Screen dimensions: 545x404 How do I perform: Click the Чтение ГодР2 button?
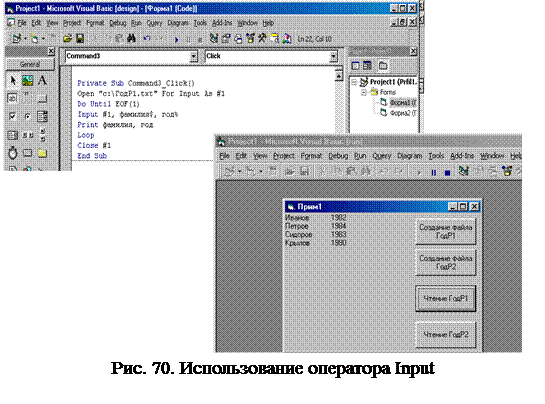[x=446, y=334]
